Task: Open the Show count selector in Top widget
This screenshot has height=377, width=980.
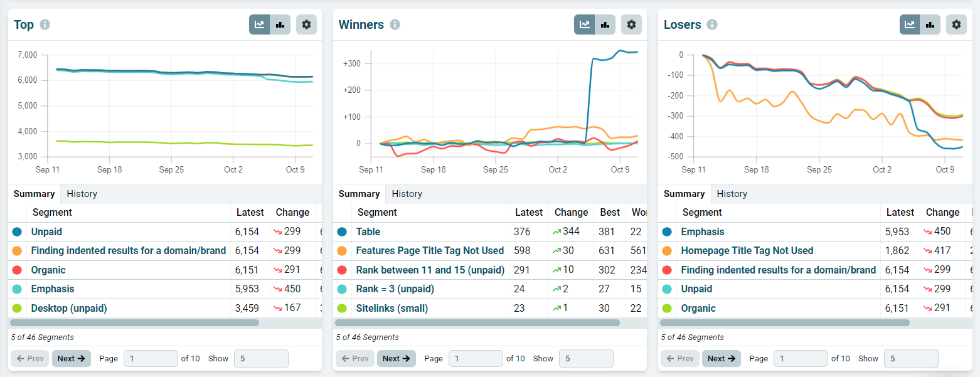Action: tap(261, 358)
